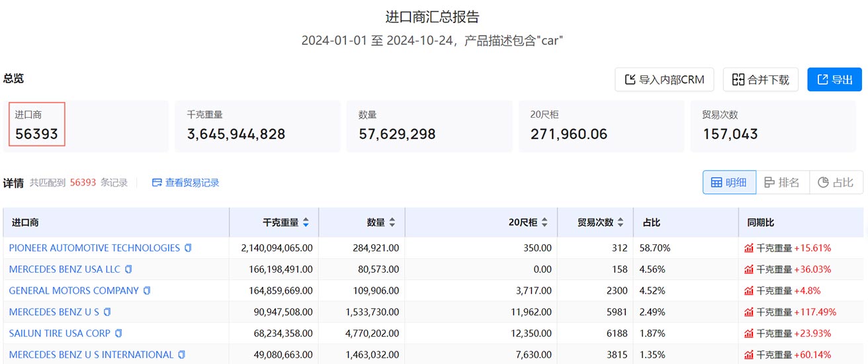The width and height of the screenshot is (868, 364).
Task: Sort by 贸易次数 column arrows
Action: click(621, 223)
